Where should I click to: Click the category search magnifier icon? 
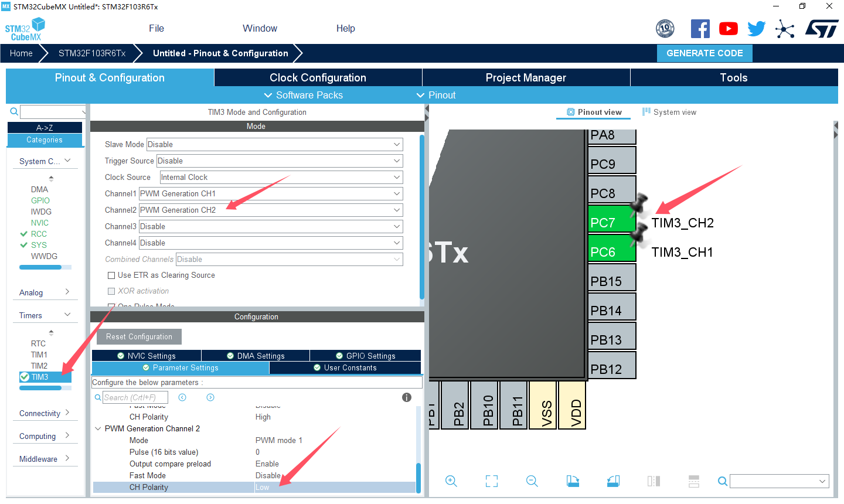coord(14,111)
